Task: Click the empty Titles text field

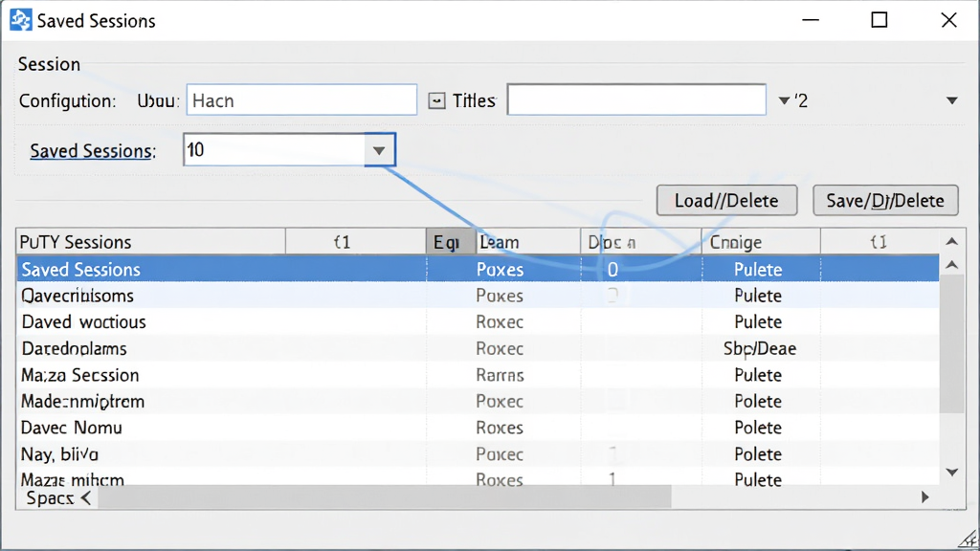Action: click(x=636, y=99)
